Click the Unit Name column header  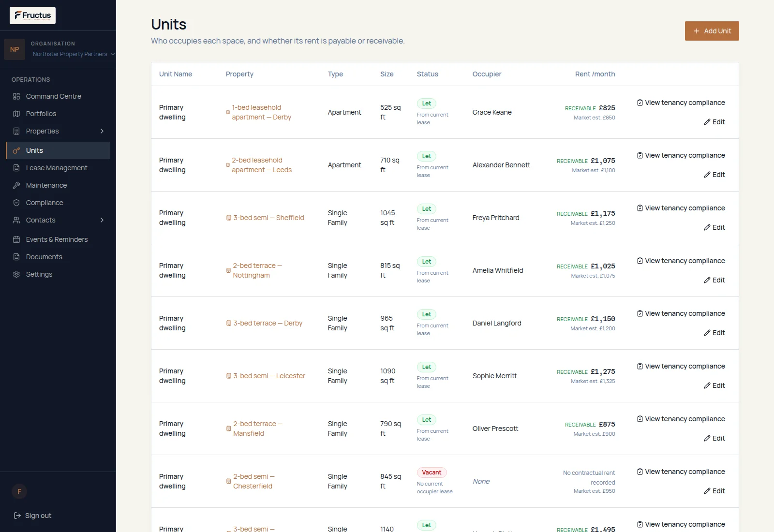(x=176, y=74)
